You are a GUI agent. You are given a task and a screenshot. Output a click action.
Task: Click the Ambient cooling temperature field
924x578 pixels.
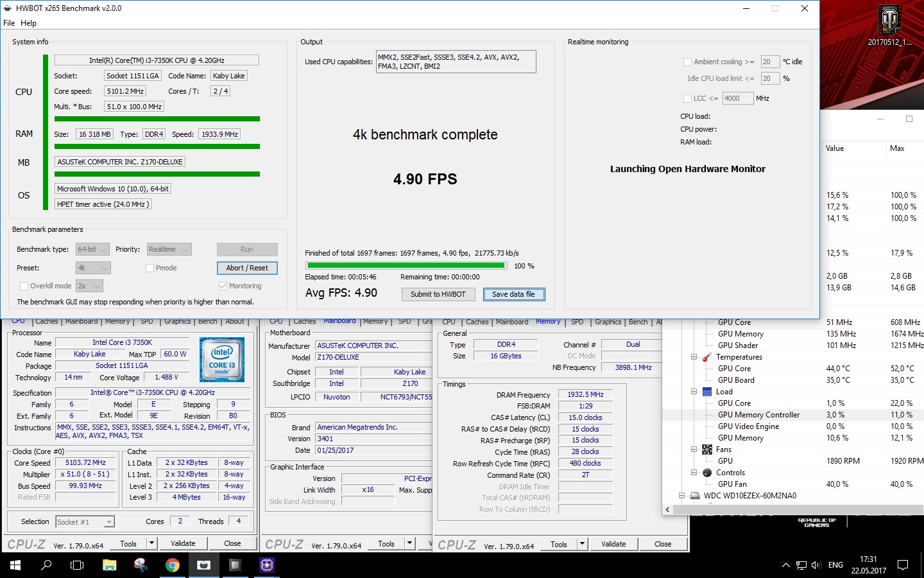coord(769,62)
